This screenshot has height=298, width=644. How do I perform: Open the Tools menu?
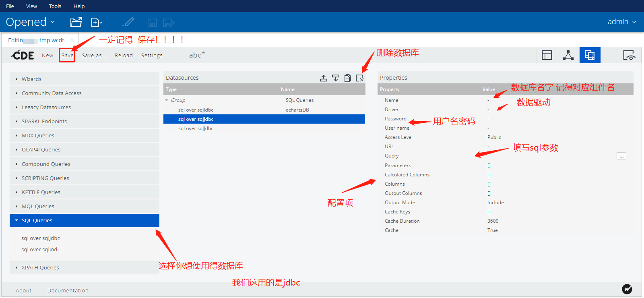(x=55, y=6)
